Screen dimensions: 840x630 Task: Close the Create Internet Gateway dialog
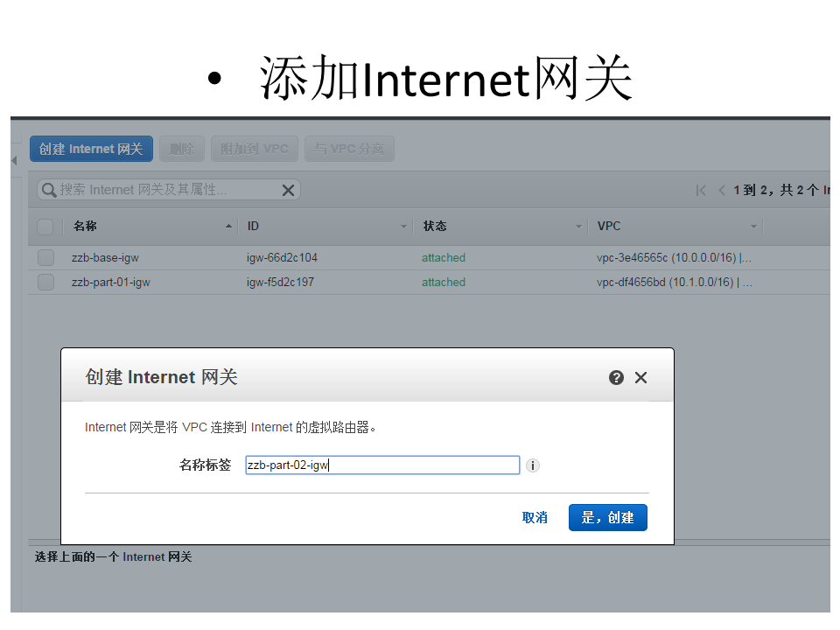640,378
